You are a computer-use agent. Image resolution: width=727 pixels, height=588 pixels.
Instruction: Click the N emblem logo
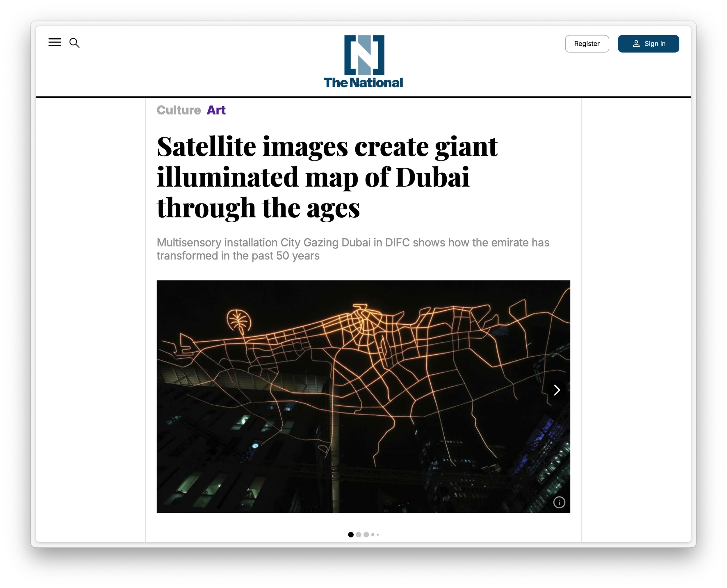(364, 55)
